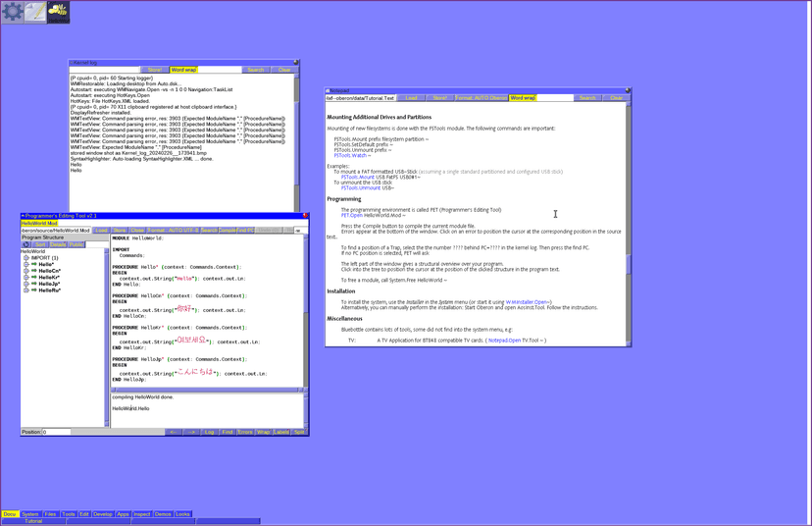Click the PET.Open link in the Tutorial text
812x526 pixels.
(352, 215)
